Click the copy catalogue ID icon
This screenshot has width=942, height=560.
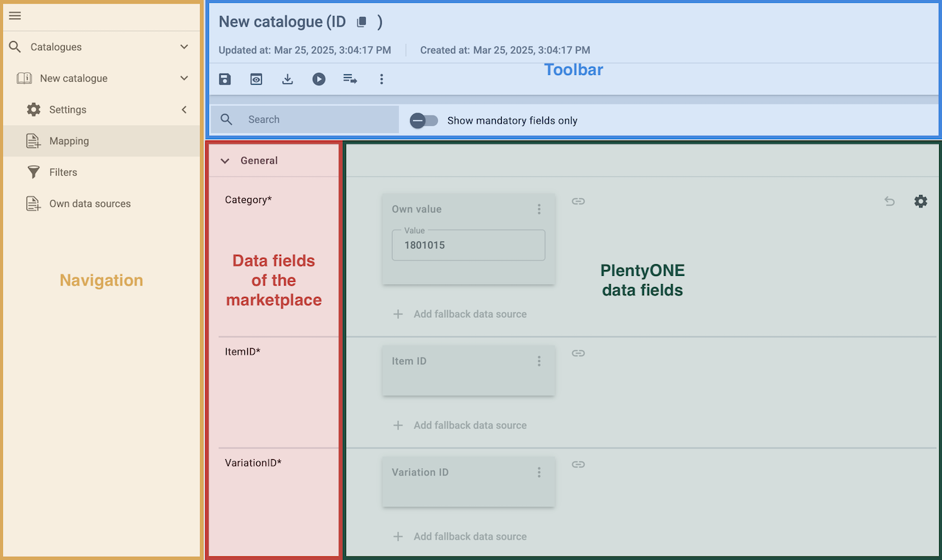pyautogui.click(x=361, y=22)
